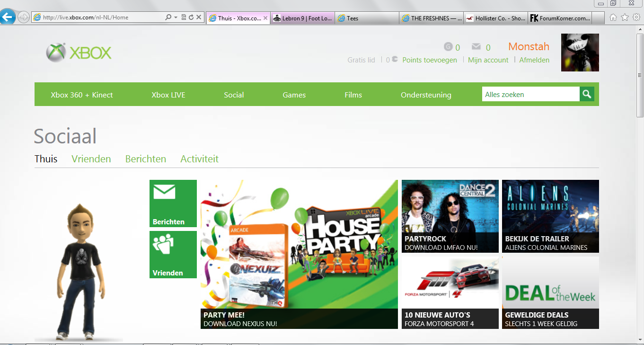Open browser Tools gear menu

636,18
